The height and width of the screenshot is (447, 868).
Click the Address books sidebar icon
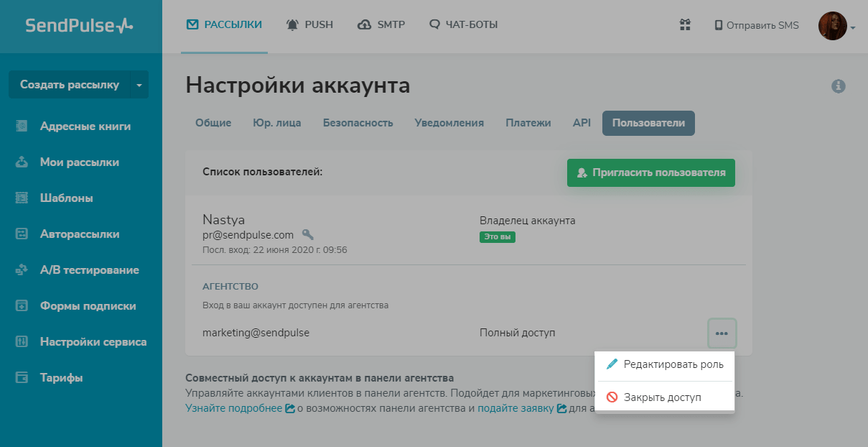click(22, 126)
